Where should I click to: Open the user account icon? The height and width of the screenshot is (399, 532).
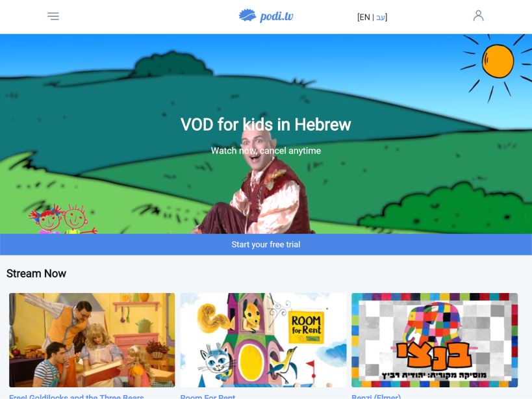pos(478,16)
